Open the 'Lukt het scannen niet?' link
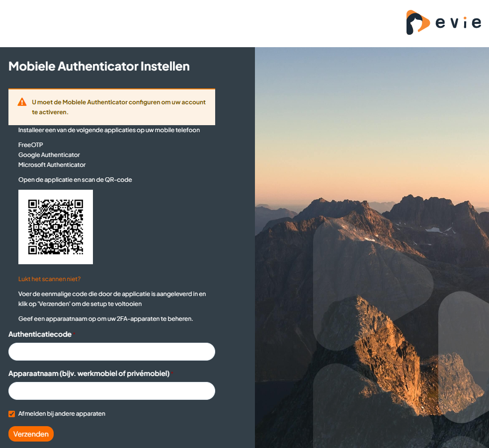489x448 pixels. pos(49,279)
